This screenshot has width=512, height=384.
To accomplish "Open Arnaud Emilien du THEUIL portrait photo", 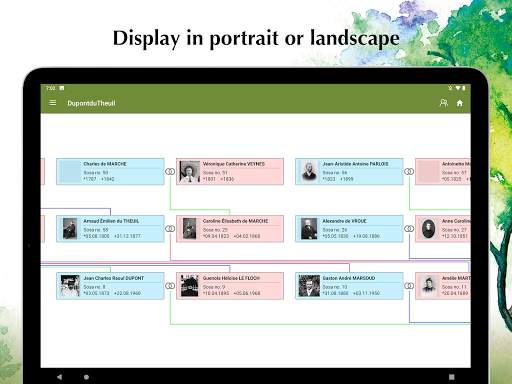I will 70,229.
